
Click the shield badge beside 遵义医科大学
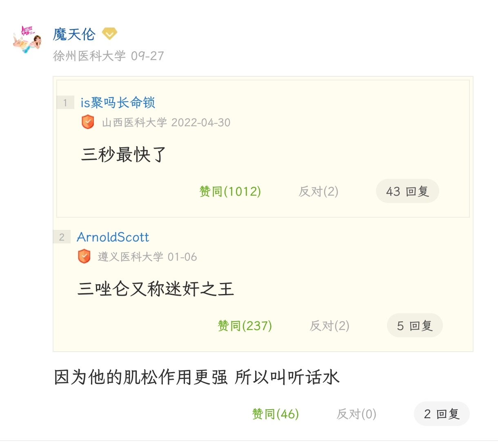pos(84,256)
